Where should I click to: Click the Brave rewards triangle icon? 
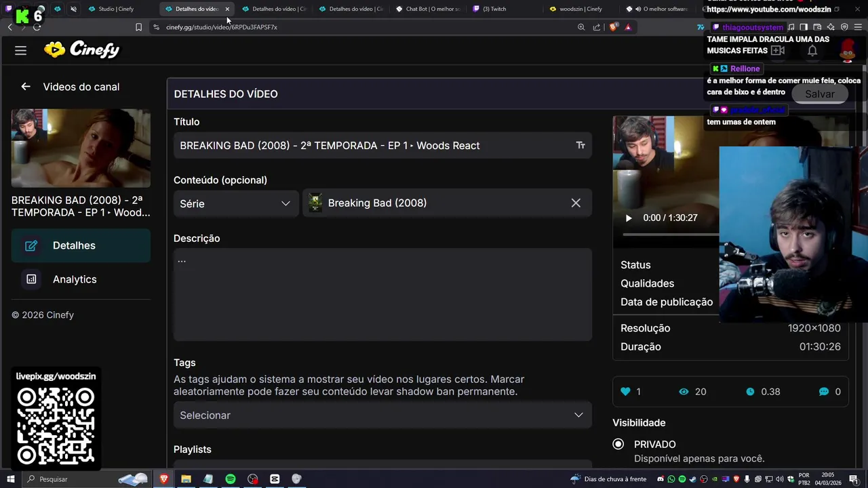click(x=628, y=27)
